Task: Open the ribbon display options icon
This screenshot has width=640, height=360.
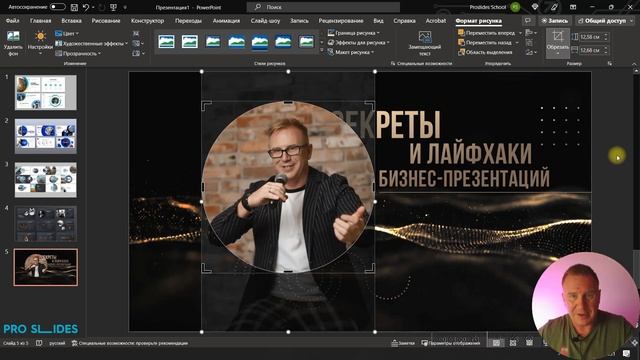Action: (573, 7)
